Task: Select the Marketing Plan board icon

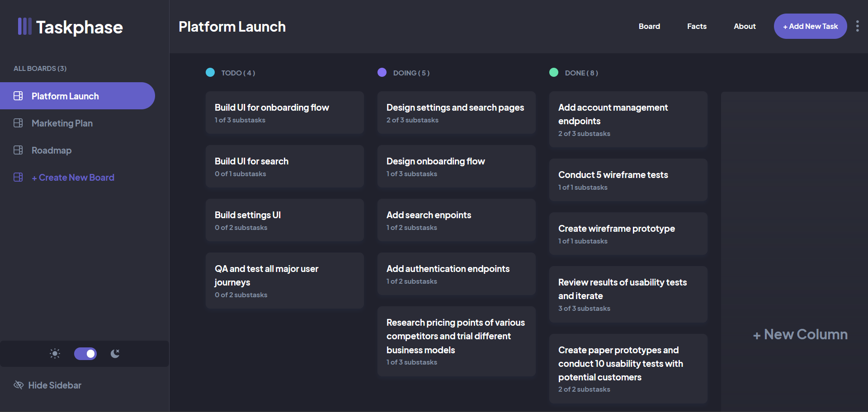Action: tap(18, 123)
